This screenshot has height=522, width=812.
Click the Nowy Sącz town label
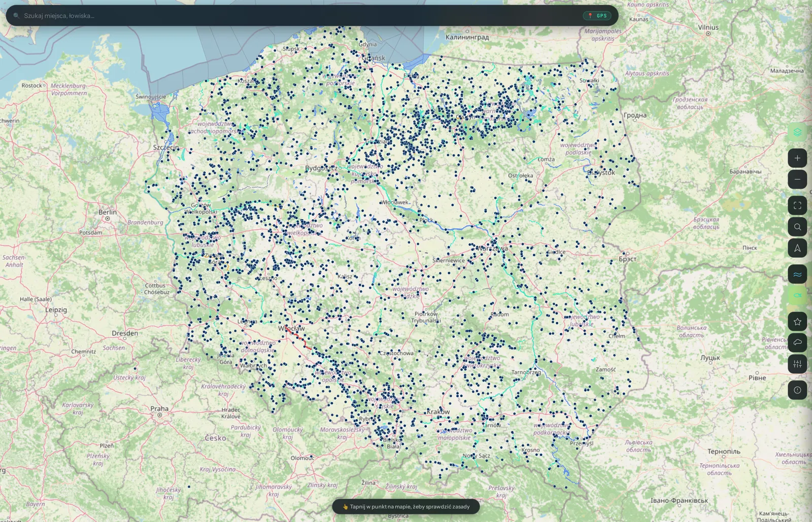(x=476, y=456)
